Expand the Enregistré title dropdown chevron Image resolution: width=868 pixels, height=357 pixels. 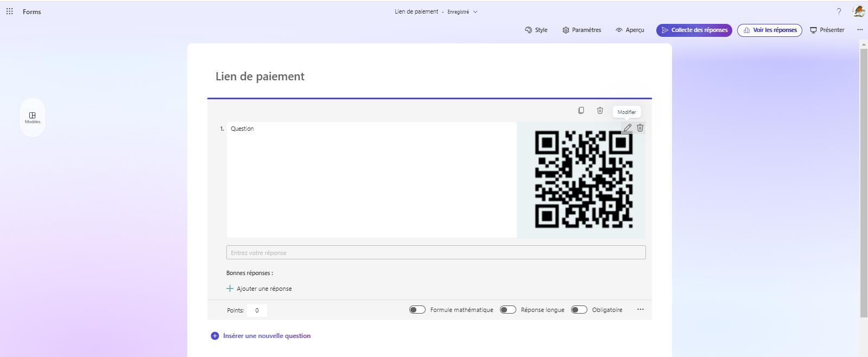476,12
